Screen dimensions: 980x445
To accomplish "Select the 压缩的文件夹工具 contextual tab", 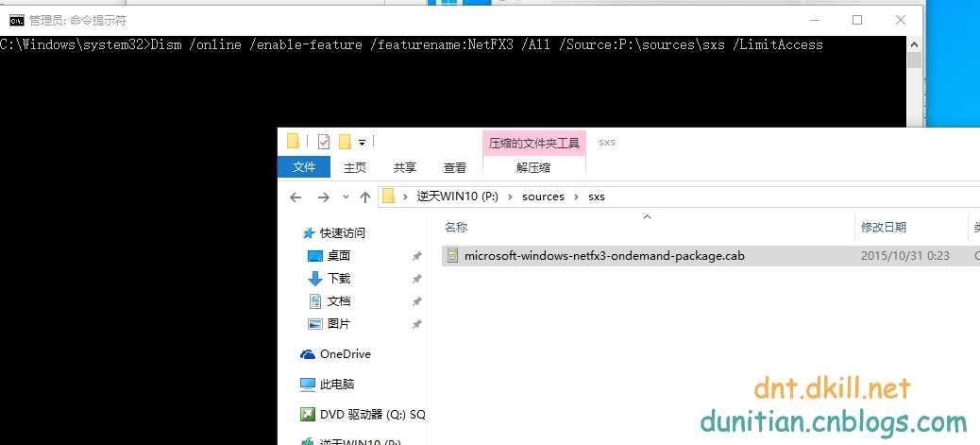I will [x=534, y=144].
